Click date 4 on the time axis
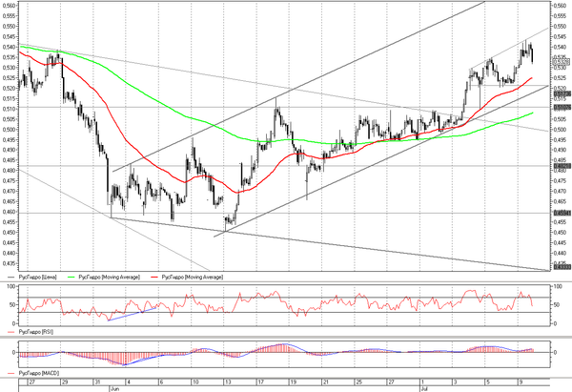Viewport: 572px width, 392px height. point(129,382)
